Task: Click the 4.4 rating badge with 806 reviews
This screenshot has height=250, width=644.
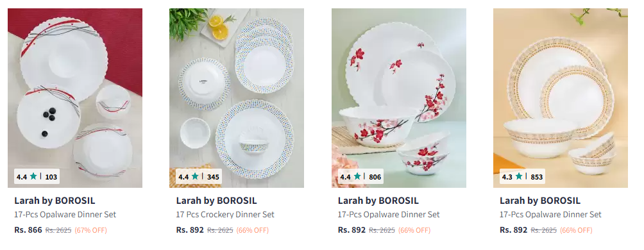Action: click(360, 177)
